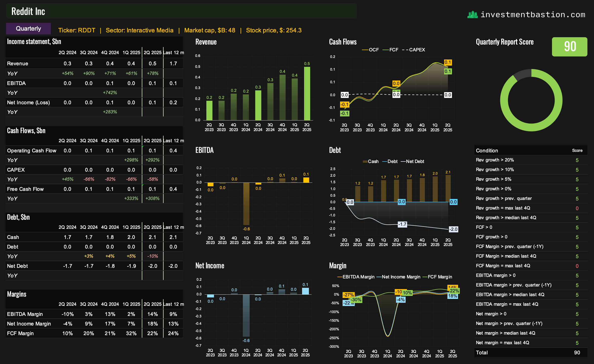Click the 2Q 2025 revenue bar
Screen dimensions: 594x364
(x=307, y=93)
